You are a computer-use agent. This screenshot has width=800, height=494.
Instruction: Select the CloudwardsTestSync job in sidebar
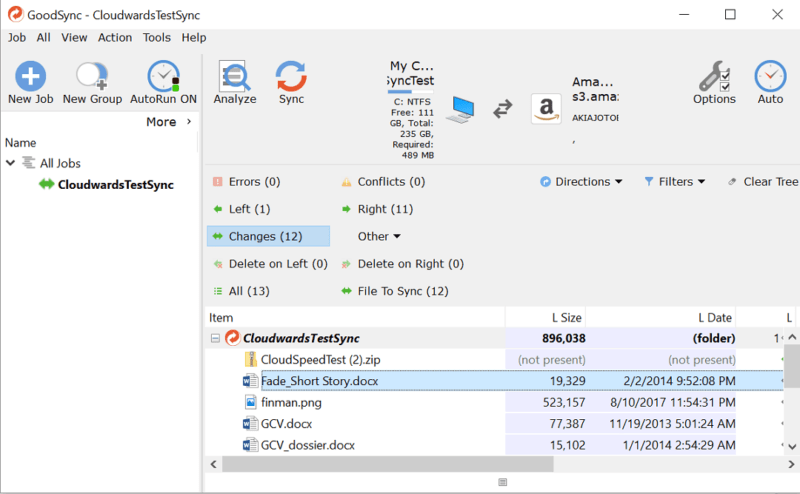[x=115, y=184]
